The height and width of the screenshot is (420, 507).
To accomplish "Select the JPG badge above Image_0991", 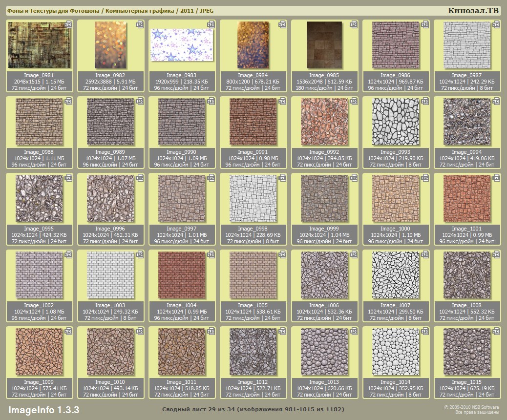I will point(283,101).
